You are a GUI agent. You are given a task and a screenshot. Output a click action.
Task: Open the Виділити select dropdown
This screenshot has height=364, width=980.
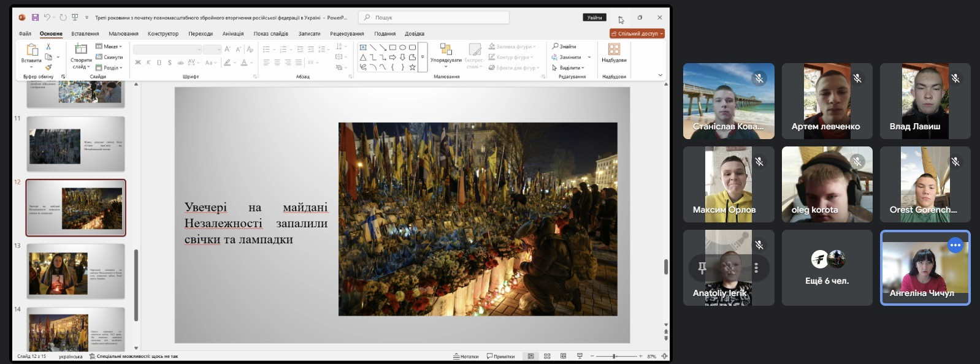(568, 67)
